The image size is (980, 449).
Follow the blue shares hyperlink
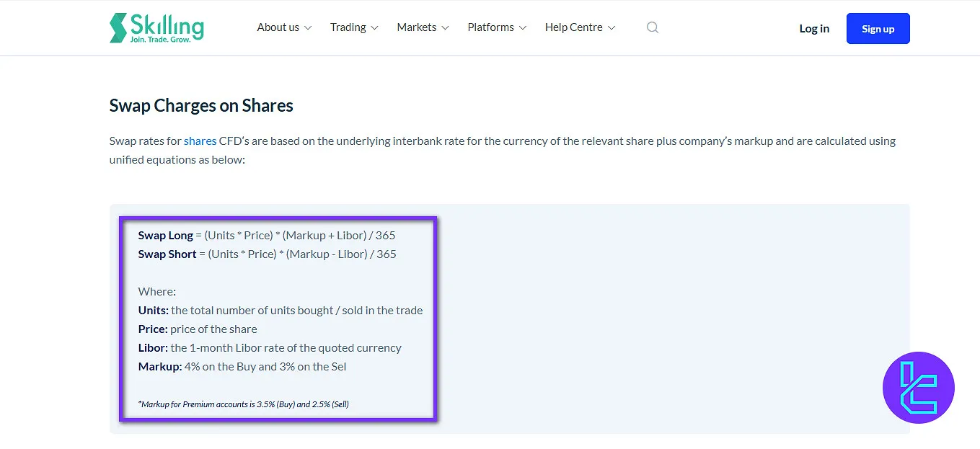(200, 141)
